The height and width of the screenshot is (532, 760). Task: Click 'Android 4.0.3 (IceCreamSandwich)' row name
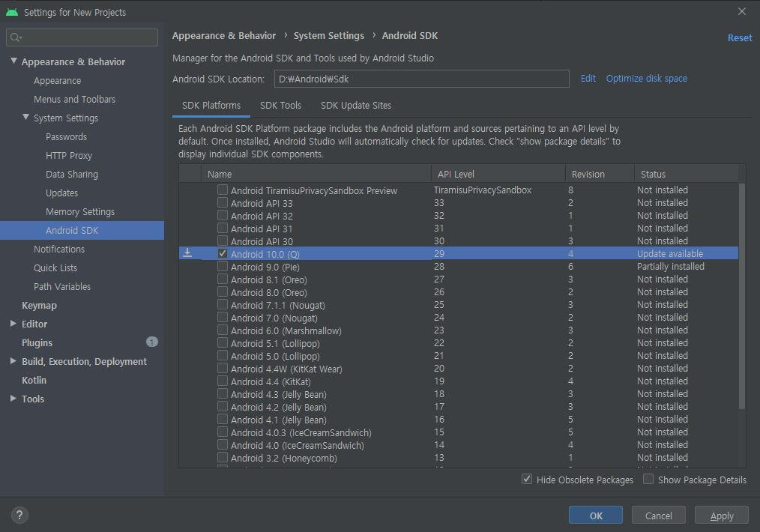301,432
